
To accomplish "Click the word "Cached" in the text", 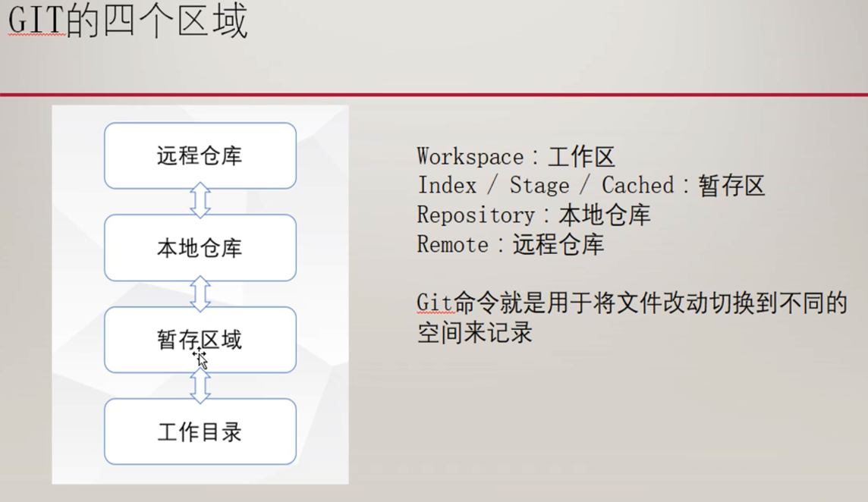I will click(x=637, y=186).
